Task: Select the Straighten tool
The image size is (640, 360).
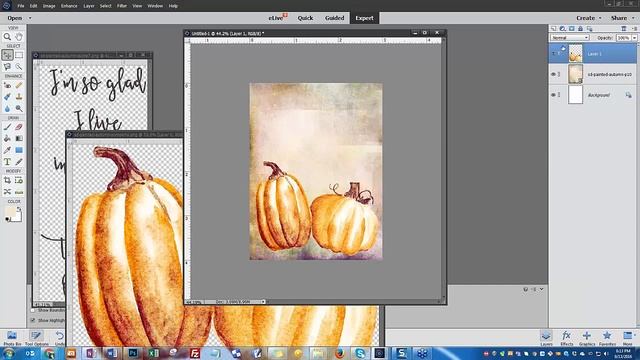Action: coord(19,191)
